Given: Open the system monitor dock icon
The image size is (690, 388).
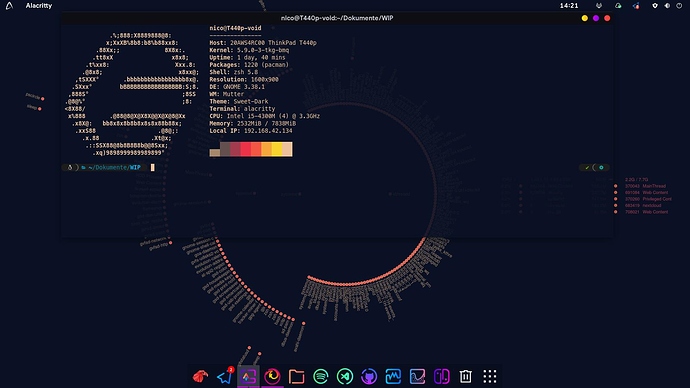Looking at the screenshot, I should click(393, 377).
